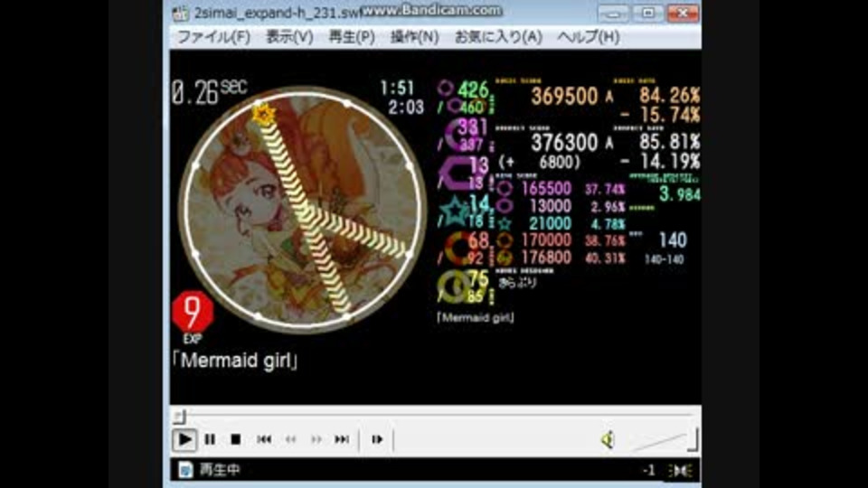Click the frame step button
The height and width of the screenshot is (488, 868).
click(x=377, y=440)
